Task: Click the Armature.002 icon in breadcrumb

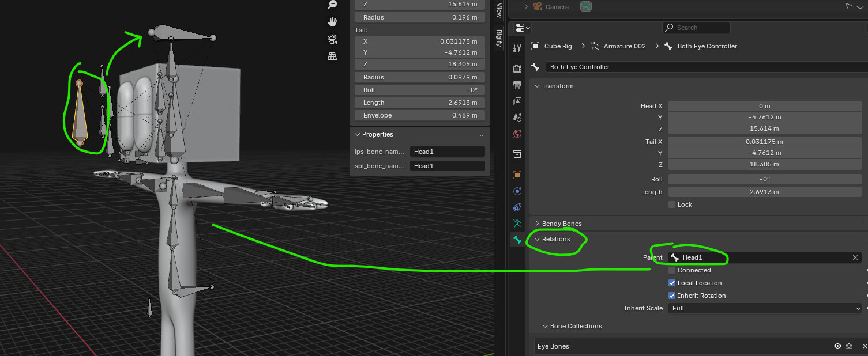Action: pos(594,46)
